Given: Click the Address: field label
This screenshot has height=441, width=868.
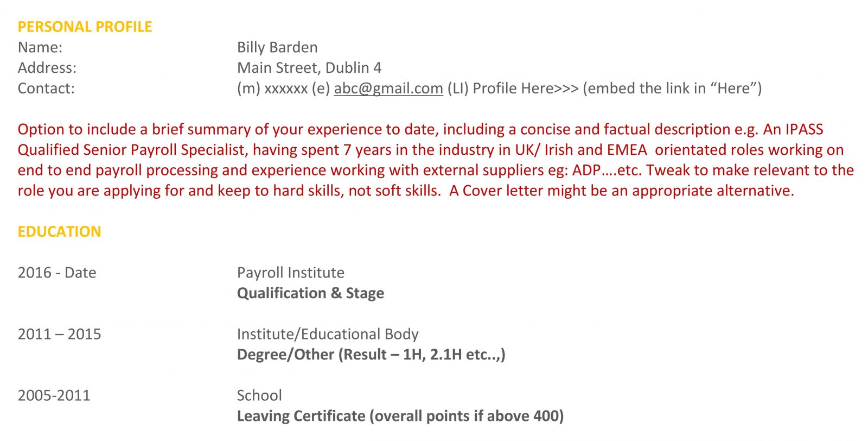Looking at the screenshot, I should click(x=47, y=68).
